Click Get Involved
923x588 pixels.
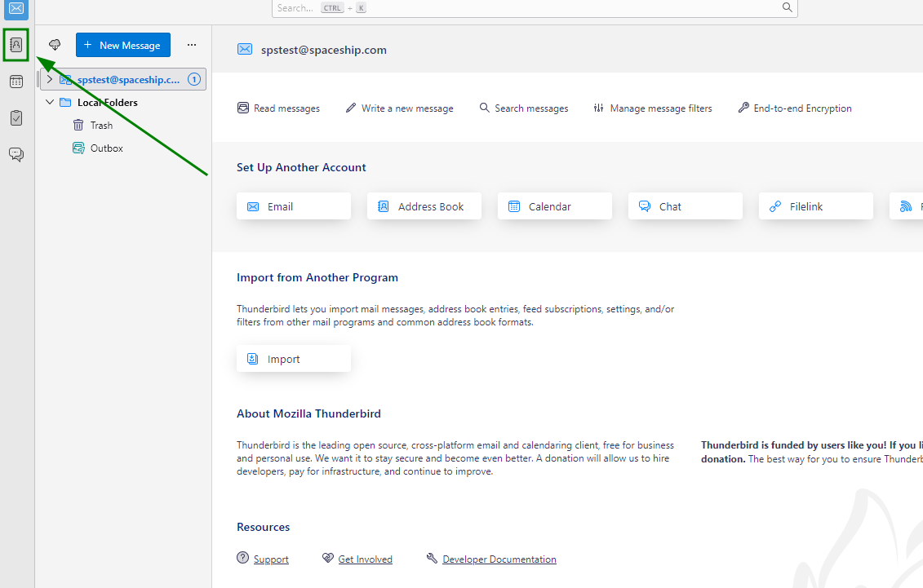pyautogui.click(x=365, y=559)
